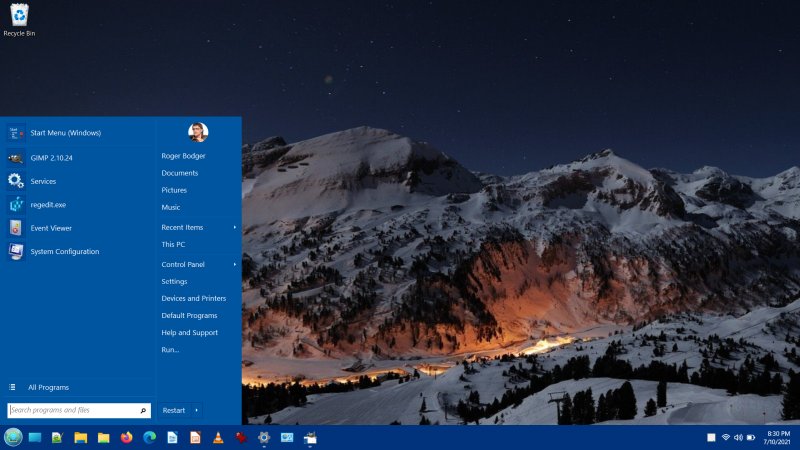Launch VLC media player from the taskbar
The height and width of the screenshot is (450, 800).
pos(218,437)
